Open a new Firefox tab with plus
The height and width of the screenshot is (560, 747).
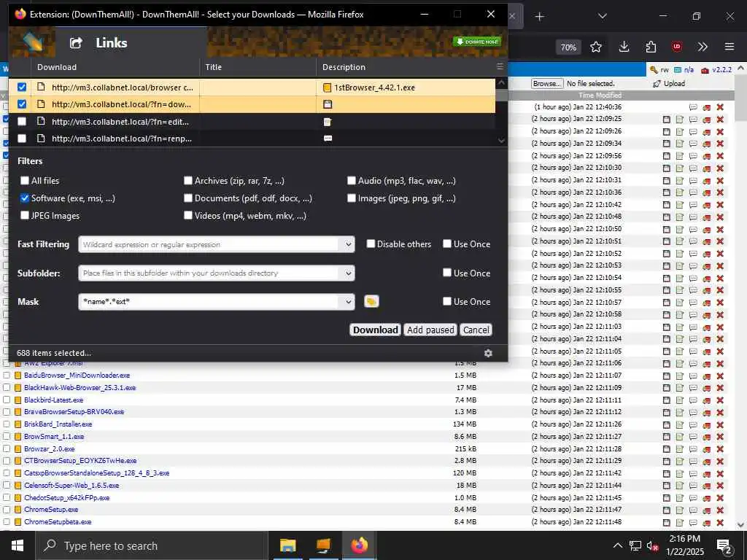point(539,17)
